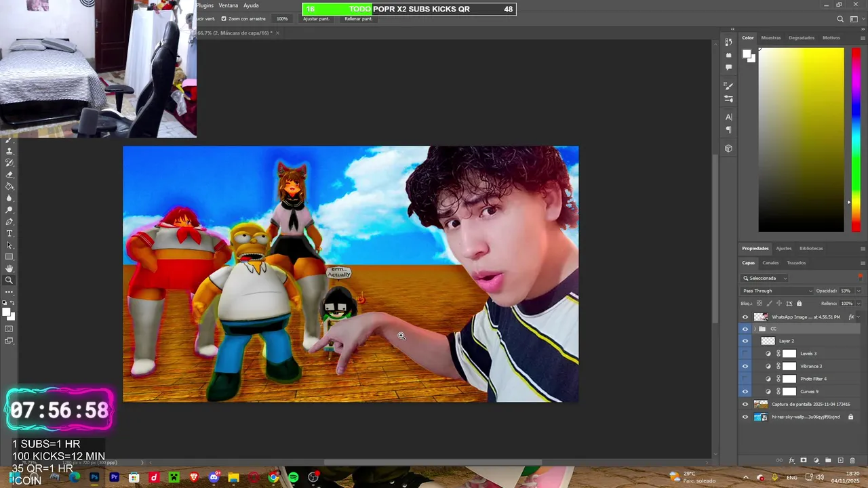The width and height of the screenshot is (868, 488).
Task: Click the Ajustar pant. button
Action: (x=316, y=19)
